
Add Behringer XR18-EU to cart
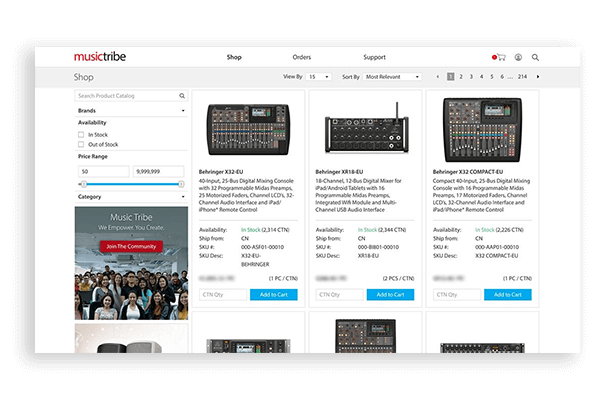click(390, 295)
